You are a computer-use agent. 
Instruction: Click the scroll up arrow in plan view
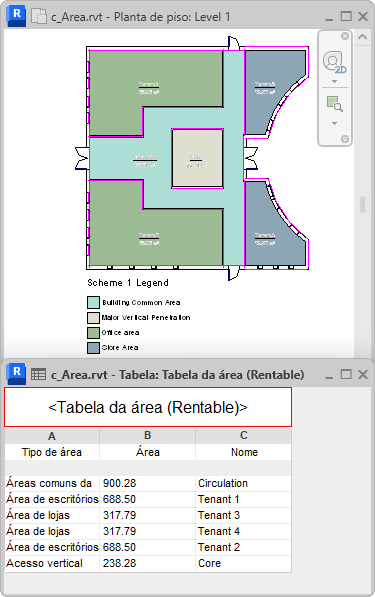(x=362, y=37)
